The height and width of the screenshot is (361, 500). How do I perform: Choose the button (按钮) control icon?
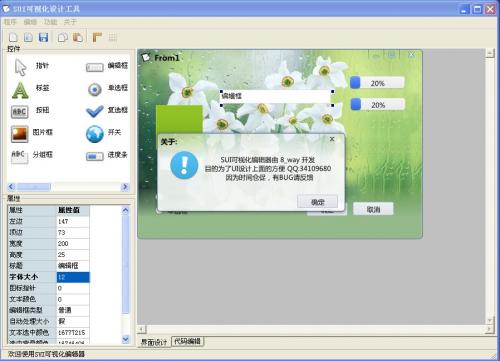pos(20,112)
